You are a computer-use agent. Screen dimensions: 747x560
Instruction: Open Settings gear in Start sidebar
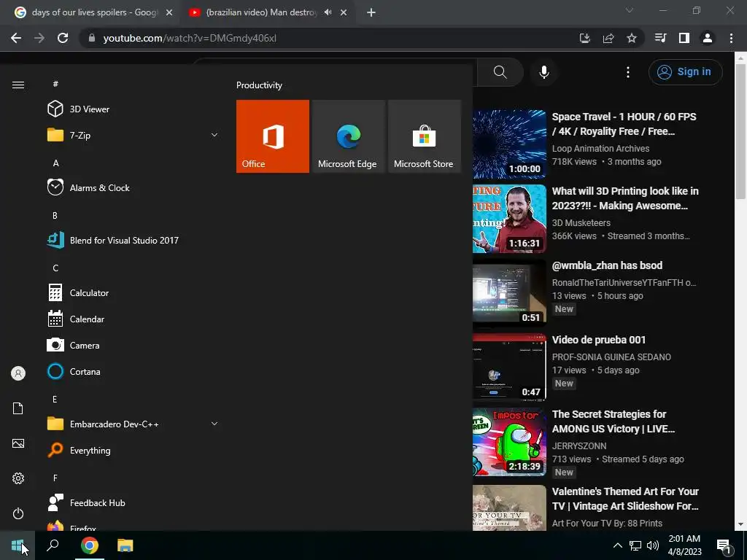(18, 478)
